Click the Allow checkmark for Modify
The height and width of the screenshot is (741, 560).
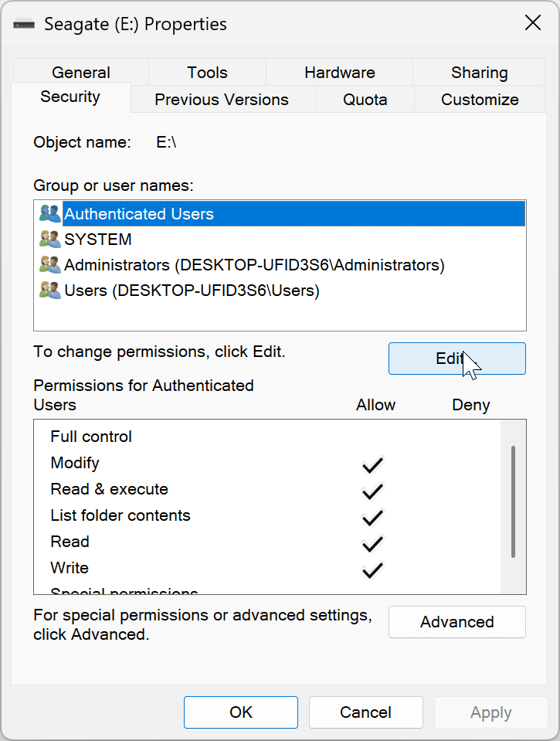click(372, 464)
